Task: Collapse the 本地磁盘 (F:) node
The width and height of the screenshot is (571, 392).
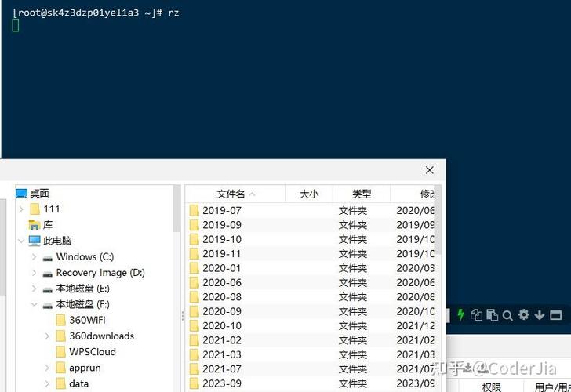Action: pyautogui.click(x=35, y=304)
